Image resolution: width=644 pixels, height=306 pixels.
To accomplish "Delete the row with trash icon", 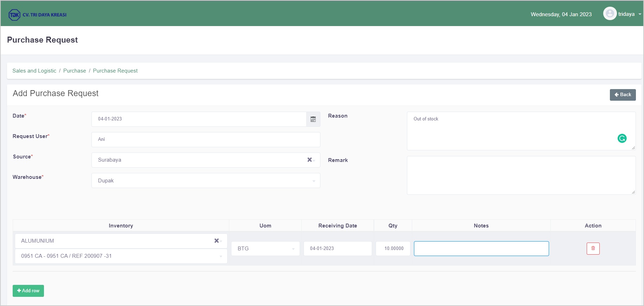I will pyautogui.click(x=593, y=249).
